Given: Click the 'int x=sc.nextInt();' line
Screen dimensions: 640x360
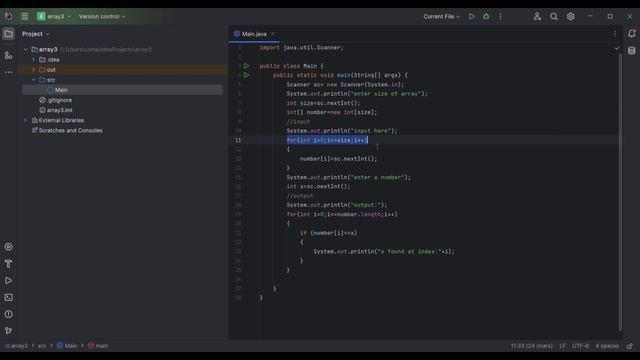Looking at the screenshot, I should coord(318,187).
